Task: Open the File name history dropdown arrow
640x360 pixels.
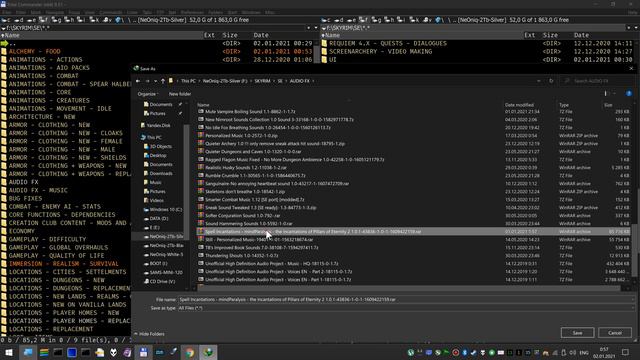Action: [632, 299]
